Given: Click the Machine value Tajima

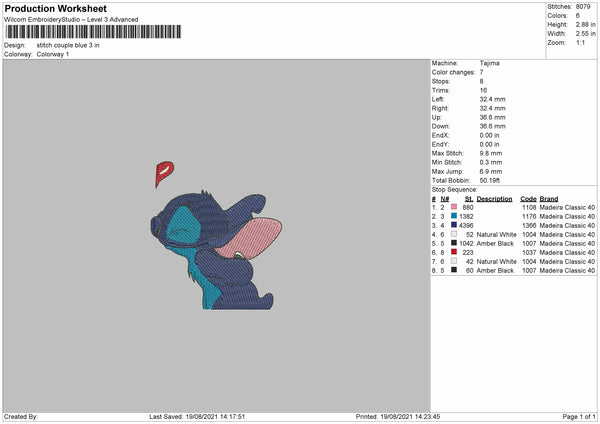Looking at the screenshot, I should [x=489, y=63].
